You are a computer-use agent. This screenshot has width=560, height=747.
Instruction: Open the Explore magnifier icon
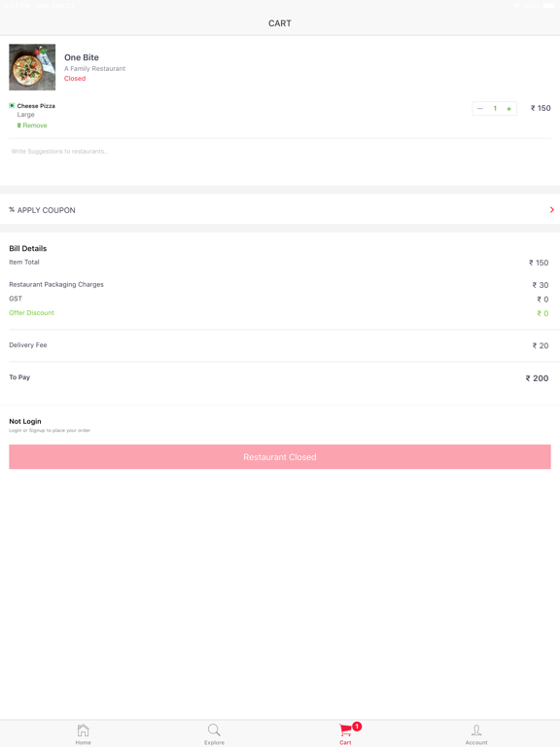(214, 729)
